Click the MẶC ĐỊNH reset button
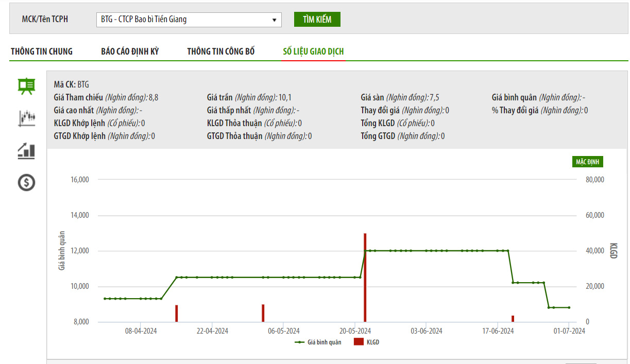This screenshot has height=364, width=630. 587,162
